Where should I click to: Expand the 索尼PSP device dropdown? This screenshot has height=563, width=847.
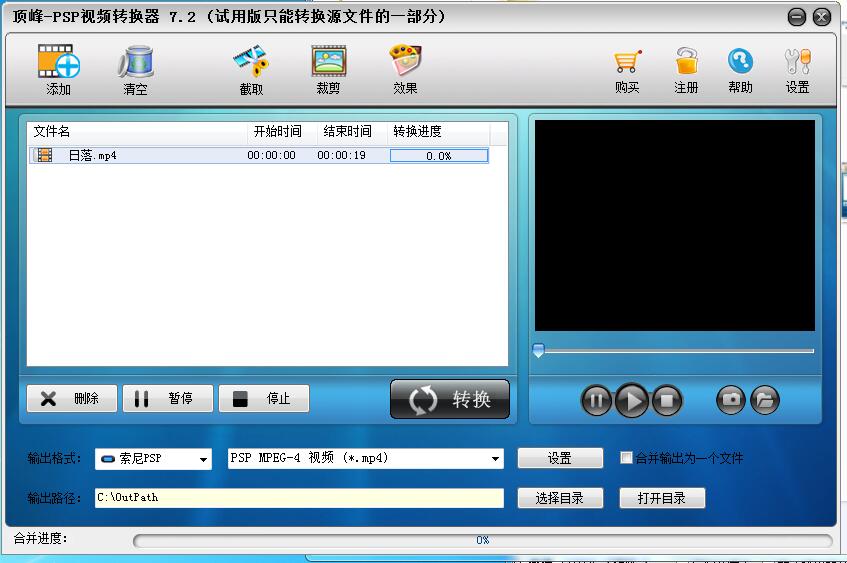tap(204, 459)
